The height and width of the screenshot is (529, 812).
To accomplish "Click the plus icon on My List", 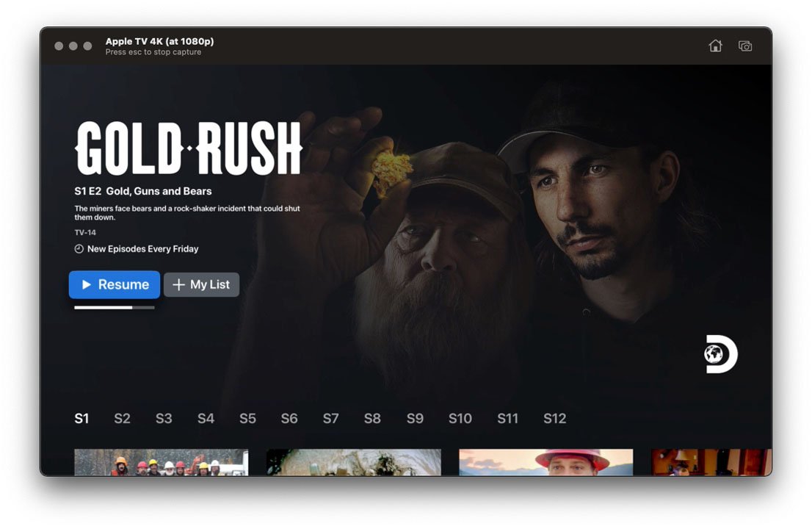I will click(178, 284).
